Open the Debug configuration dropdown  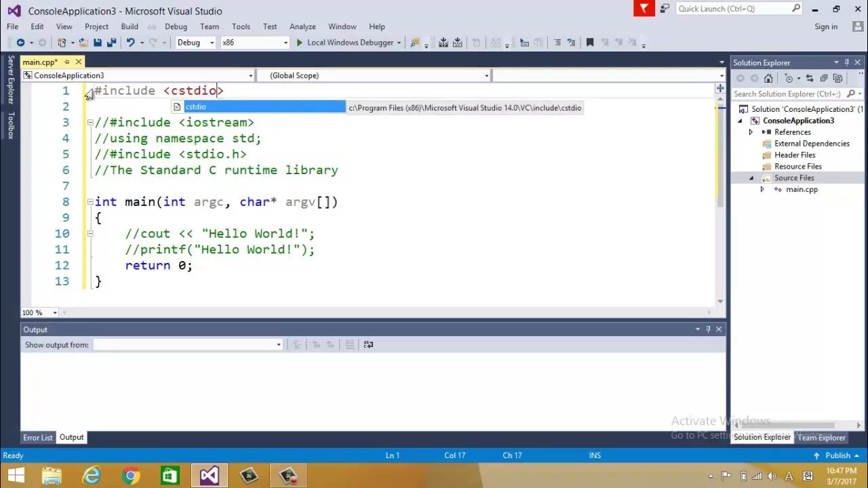[x=212, y=42]
